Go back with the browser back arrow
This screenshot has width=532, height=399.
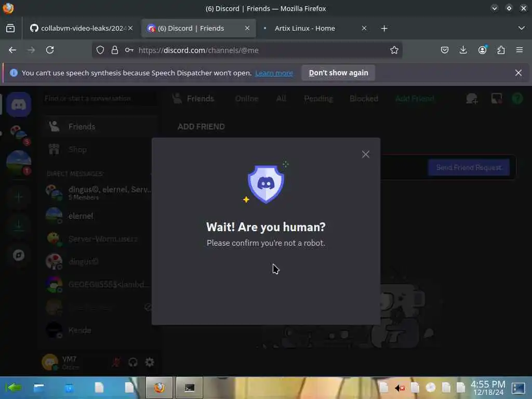[12, 50]
